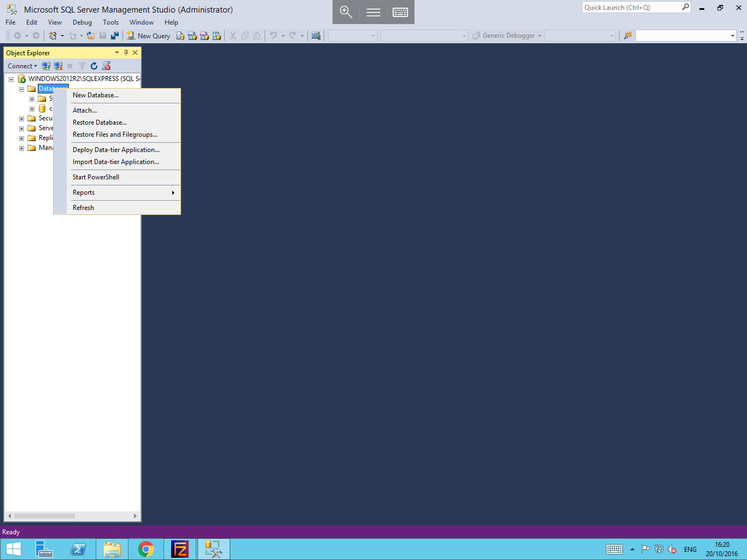
Task: Select Attach... from context menu
Action: click(x=117, y=110)
